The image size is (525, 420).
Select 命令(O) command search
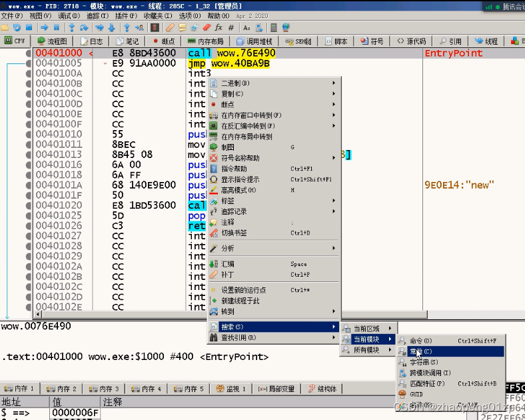coord(450,341)
